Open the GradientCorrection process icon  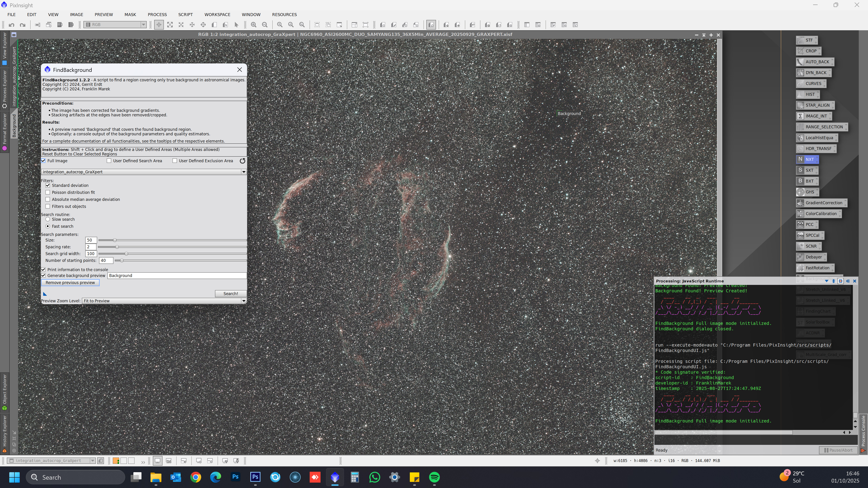(821, 203)
